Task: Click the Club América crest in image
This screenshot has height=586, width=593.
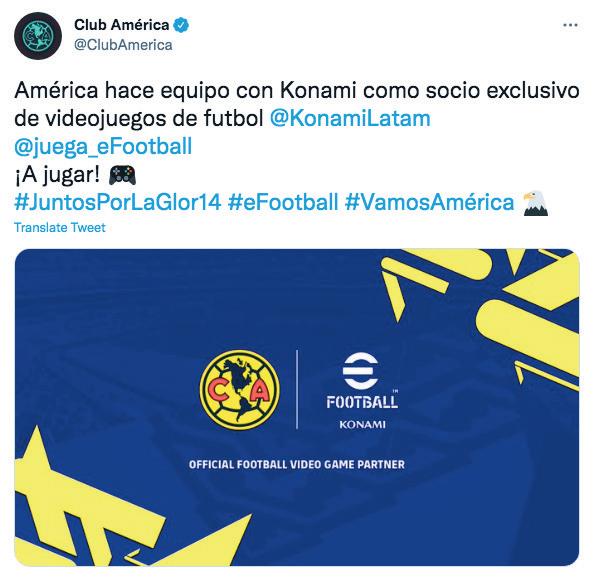Action: pos(240,390)
